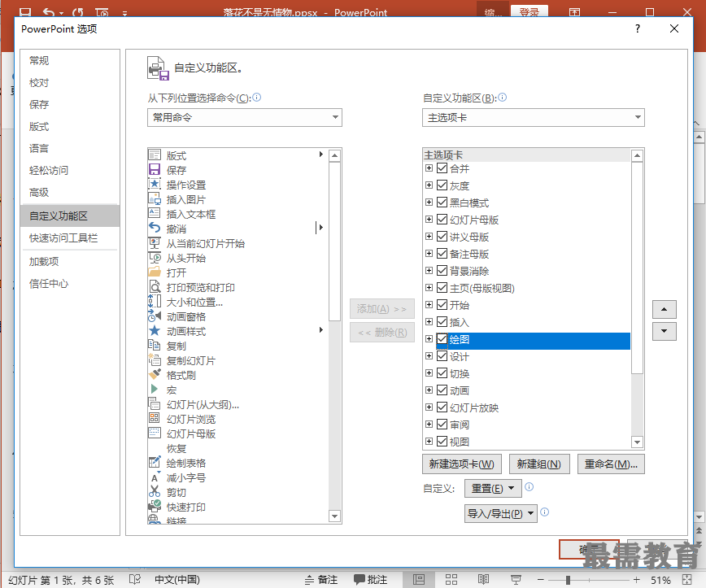This screenshot has width=706, height=588.
Task: Click the 幻灯片母版 icon
Action: pyautogui.click(x=155, y=433)
